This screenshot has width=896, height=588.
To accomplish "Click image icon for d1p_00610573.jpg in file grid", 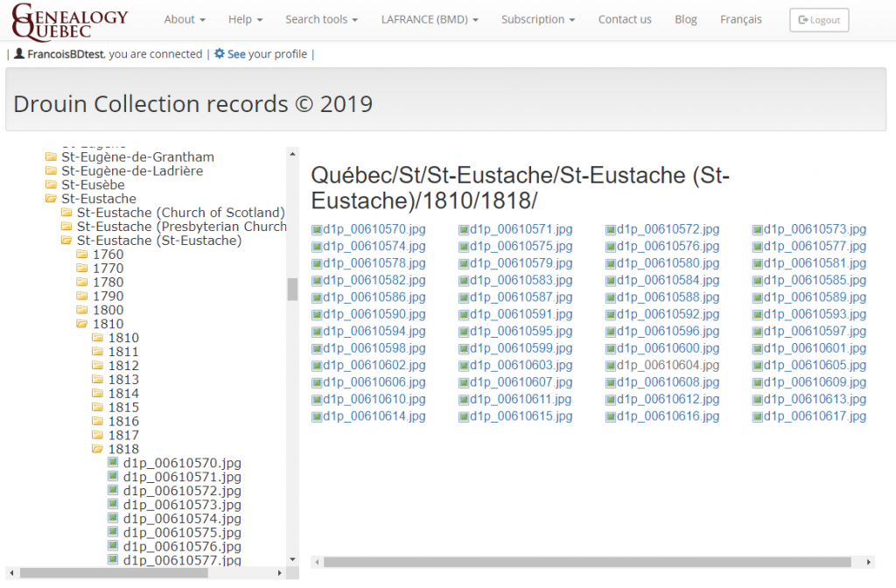I will click(757, 230).
